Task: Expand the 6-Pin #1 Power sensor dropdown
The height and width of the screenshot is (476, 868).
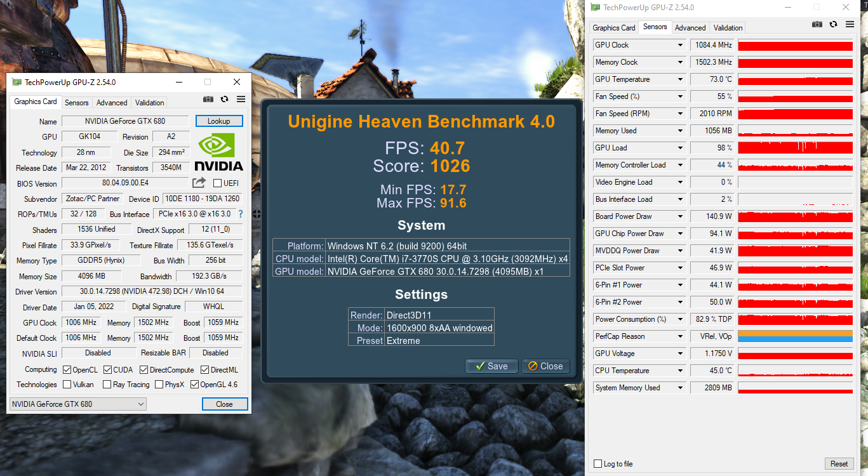Action: pyautogui.click(x=681, y=285)
